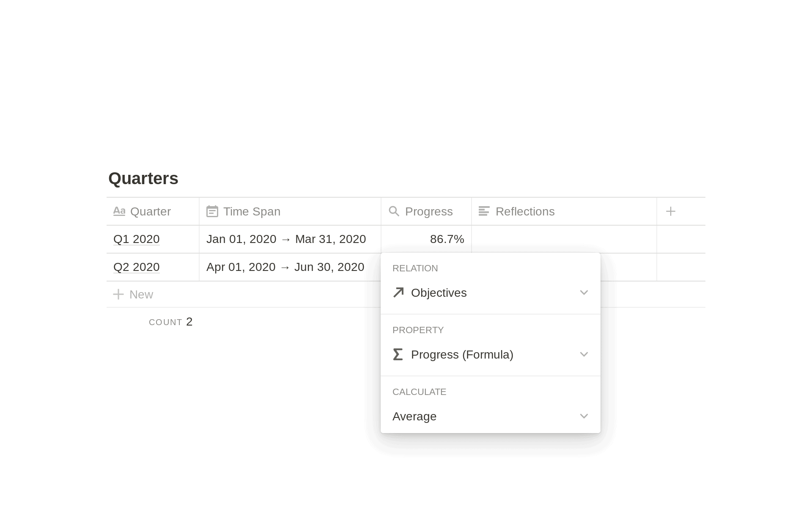Open the Q1 2020 page
The image size is (812, 508).
[136, 239]
